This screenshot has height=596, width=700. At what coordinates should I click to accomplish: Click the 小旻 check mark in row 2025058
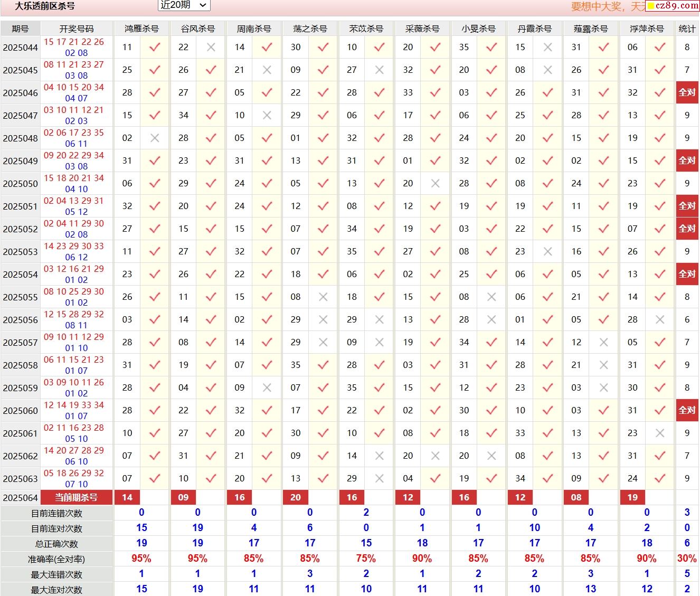[491, 365]
